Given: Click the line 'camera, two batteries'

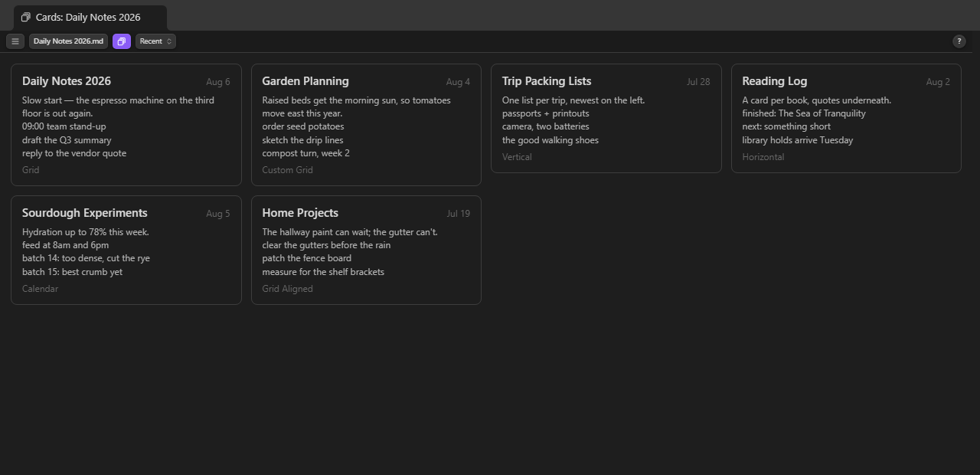Looking at the screenshot, I should pyautogui.click(x=546, y=126).
